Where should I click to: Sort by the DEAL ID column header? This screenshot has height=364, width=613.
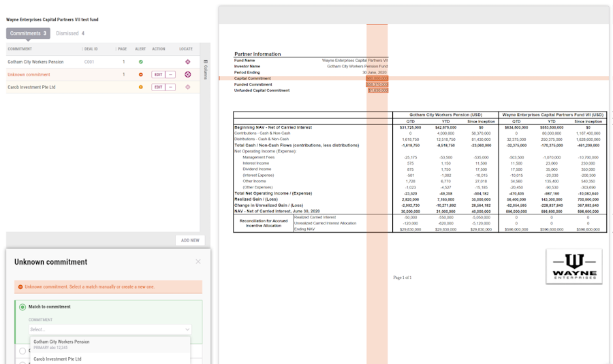[x=91, y=49]
